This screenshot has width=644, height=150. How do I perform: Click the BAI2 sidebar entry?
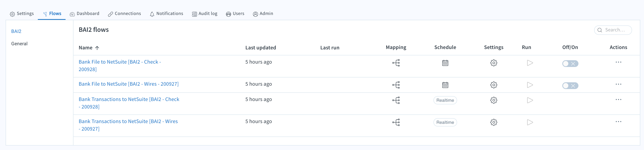pyautogui.click(x=16, y=31)
